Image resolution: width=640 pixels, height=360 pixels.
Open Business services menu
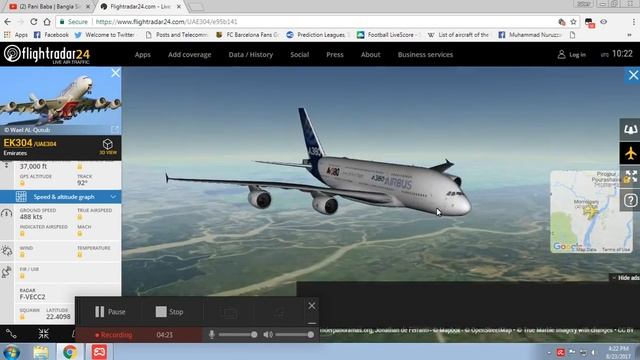pyautogui.click(x=425, y=55)
